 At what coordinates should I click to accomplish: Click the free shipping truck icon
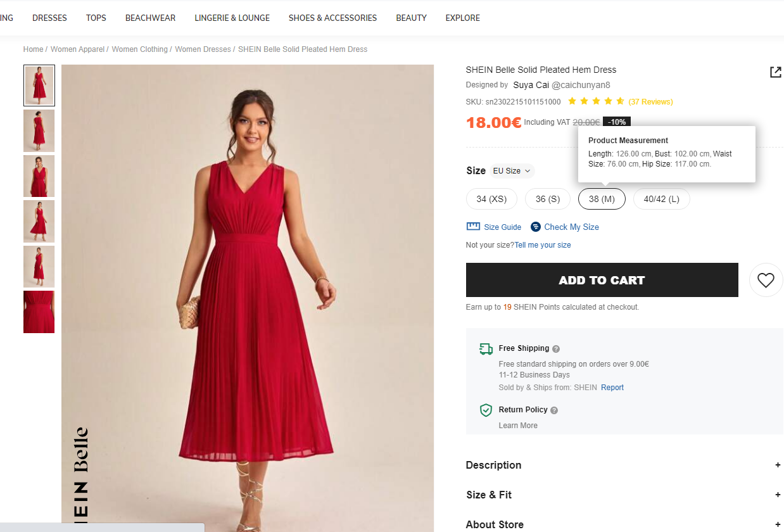point(486,348)
